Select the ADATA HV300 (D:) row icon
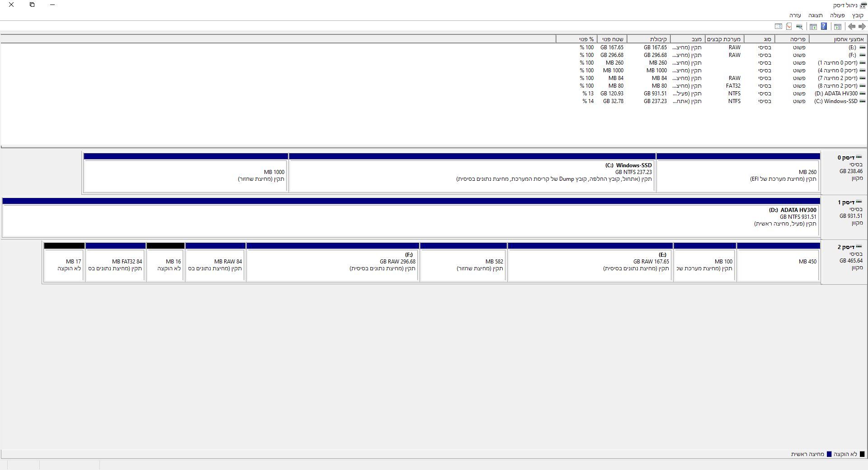Viewport: 868px width, 470px height. tap(862, 94)
